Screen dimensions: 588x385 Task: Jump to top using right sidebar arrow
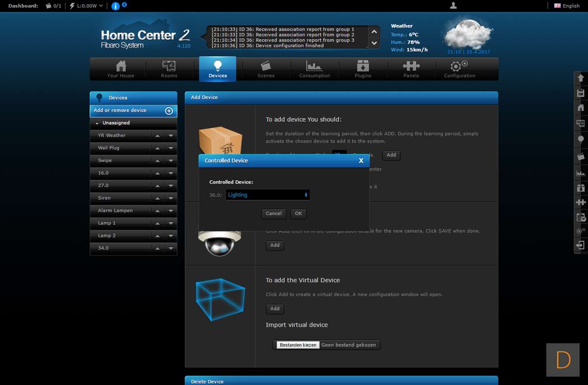click(x=581, y=78)
